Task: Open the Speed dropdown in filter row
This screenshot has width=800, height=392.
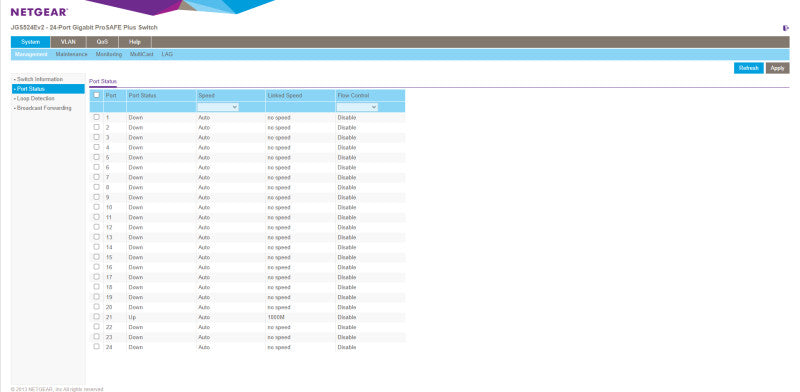Action: (218, 107)
